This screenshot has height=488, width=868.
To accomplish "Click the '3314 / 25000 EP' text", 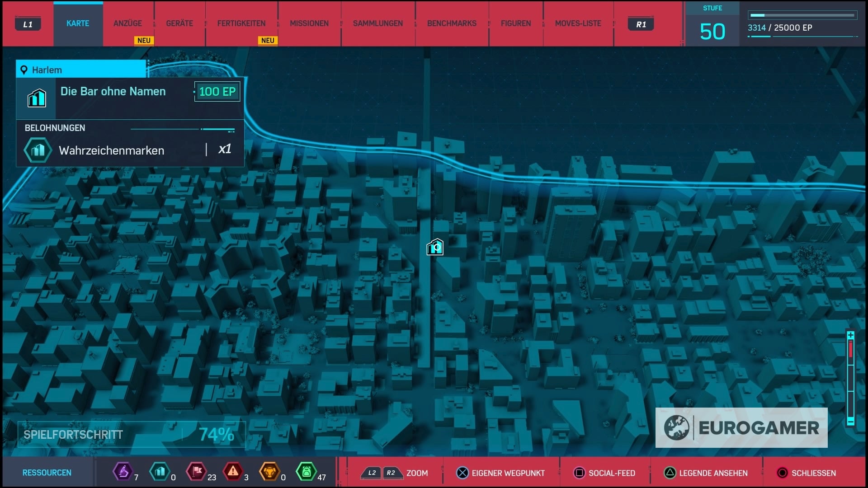I will pyautogui.click(x=780, y=28).
